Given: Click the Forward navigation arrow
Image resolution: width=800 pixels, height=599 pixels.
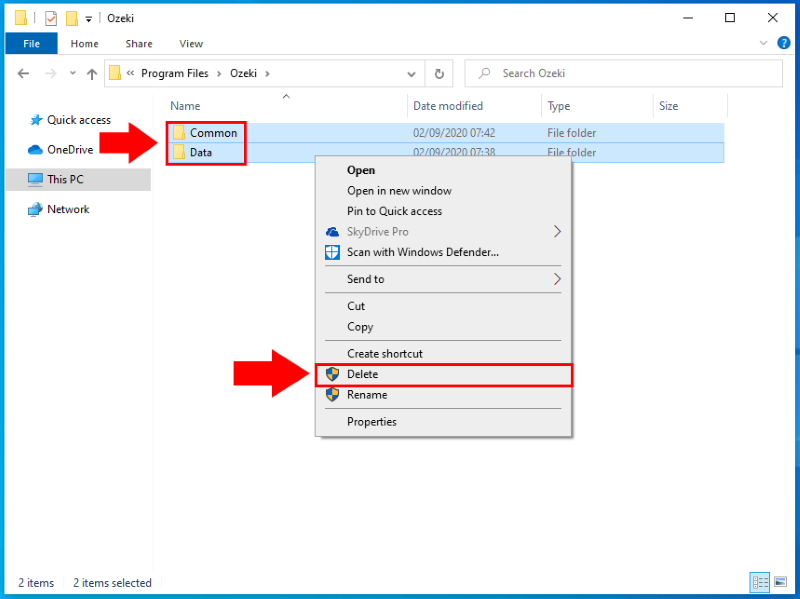Looking at the screenshot, I should point(51,73).
